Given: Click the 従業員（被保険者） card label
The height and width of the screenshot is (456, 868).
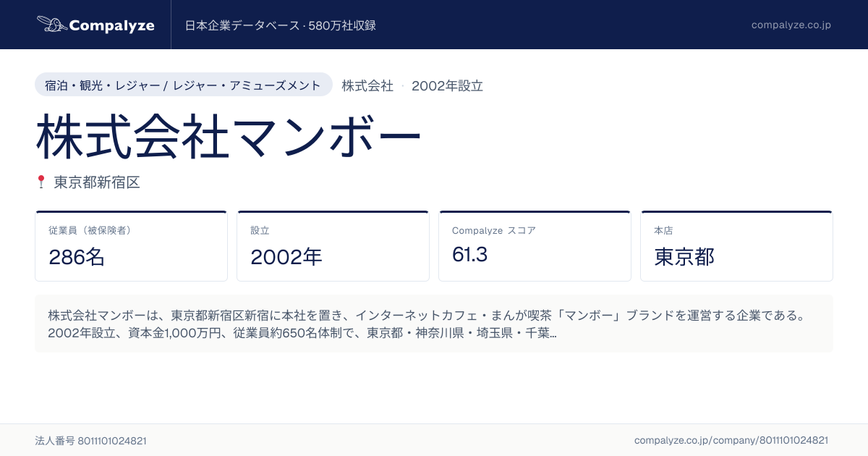Looking at the screenshot, I should [91, 230].
